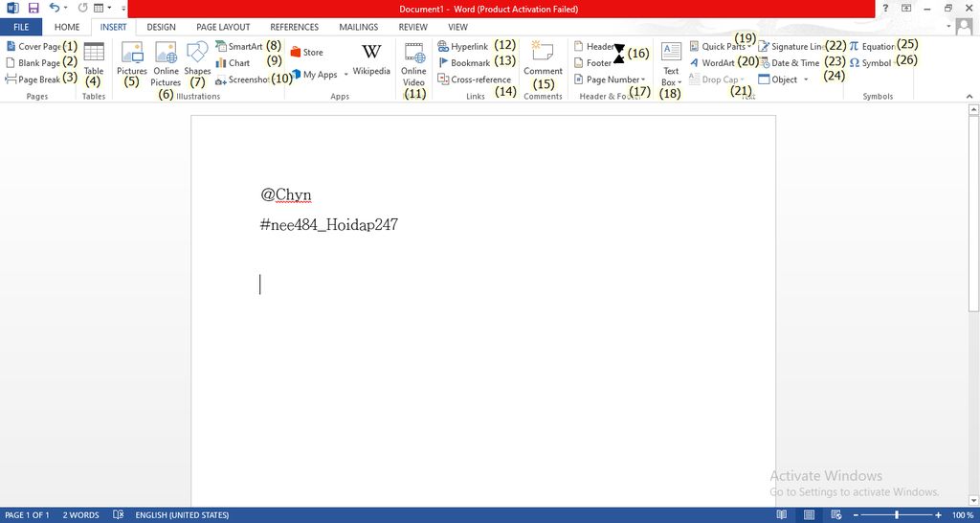
Task: Expand the Object dropdown arrow
Action: (806, 80)
